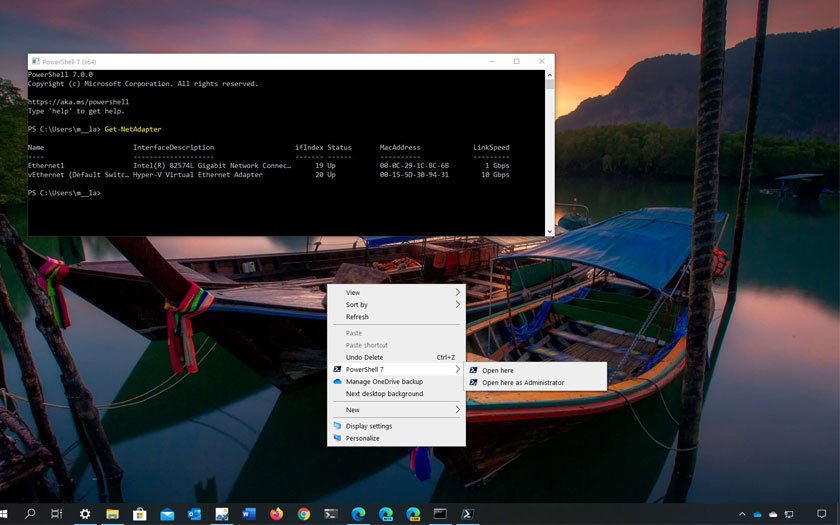The image size is (840, 525).
Task: Select Refresh in the context menu
Action: 357,317
